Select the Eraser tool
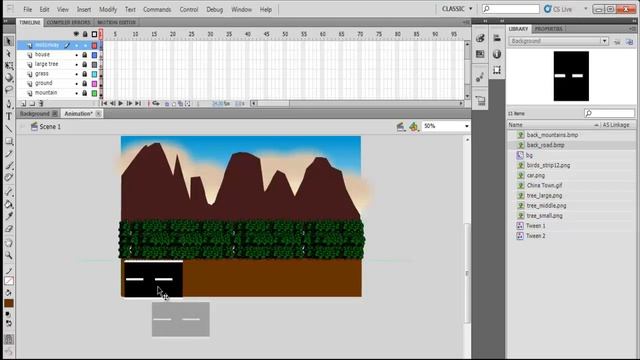The image size is (640, 360). point(9,229)
